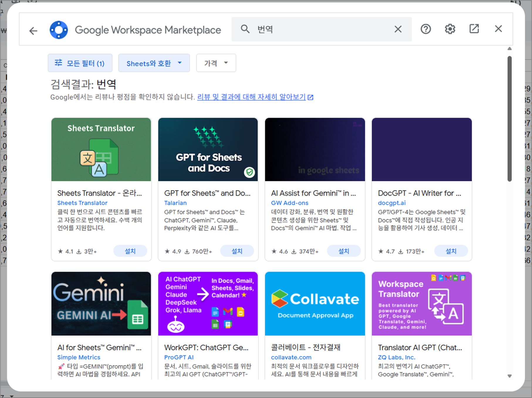Click Sheets Translator 4.1 star rating

point(66,251)
